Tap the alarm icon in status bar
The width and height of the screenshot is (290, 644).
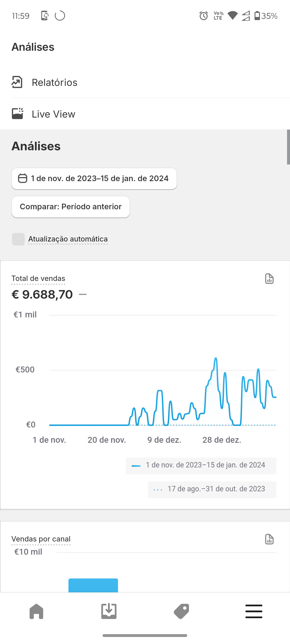(204, 16)
